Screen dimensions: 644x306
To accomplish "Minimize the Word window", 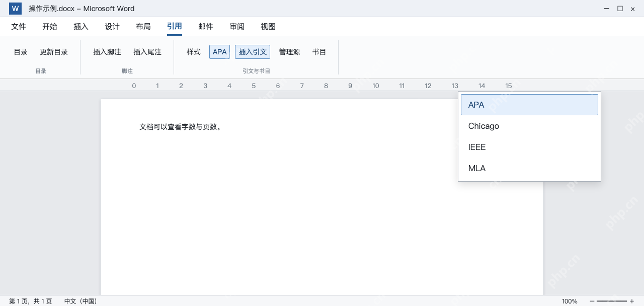I will click(x=607, y=9).
